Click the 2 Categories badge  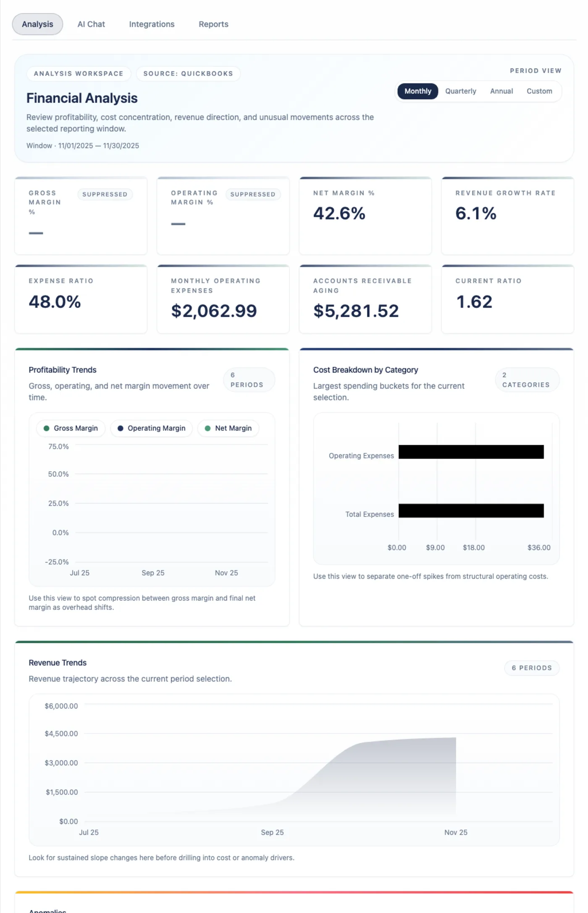pos(527,380)
